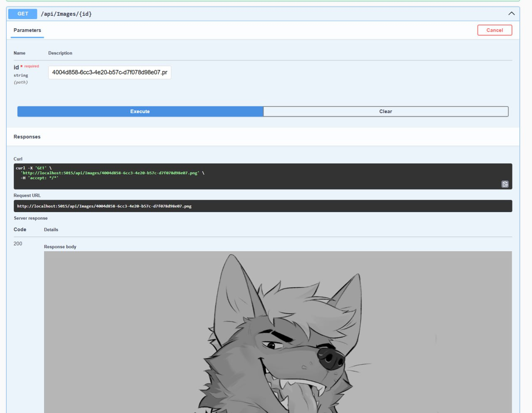Click the Responses section header
The height and width of the screenshot is (413, 532).
coord(27,137)
